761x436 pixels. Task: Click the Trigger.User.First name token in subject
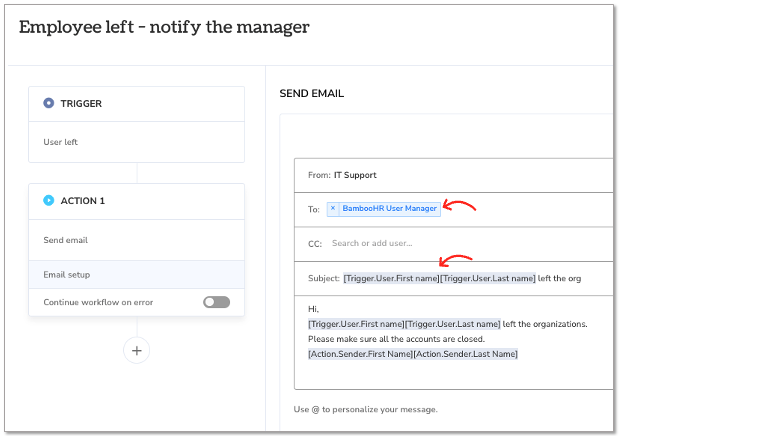coord(391,278)
